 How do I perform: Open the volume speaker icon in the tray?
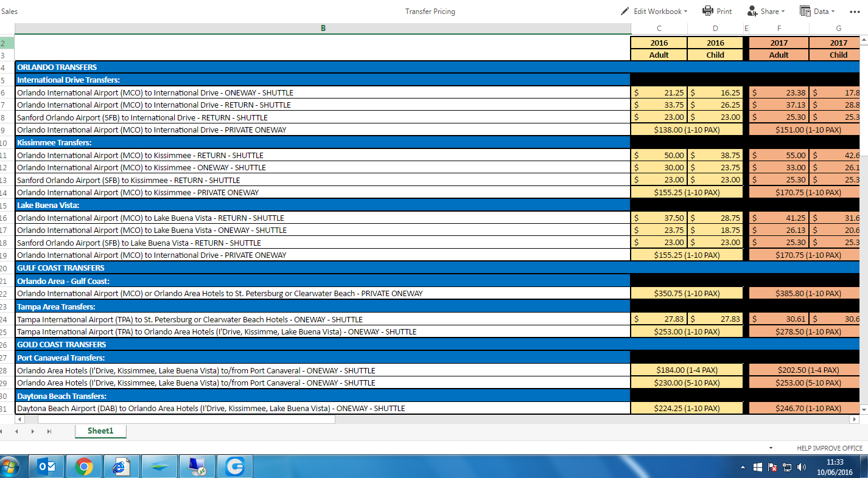(x=802, y=467)
